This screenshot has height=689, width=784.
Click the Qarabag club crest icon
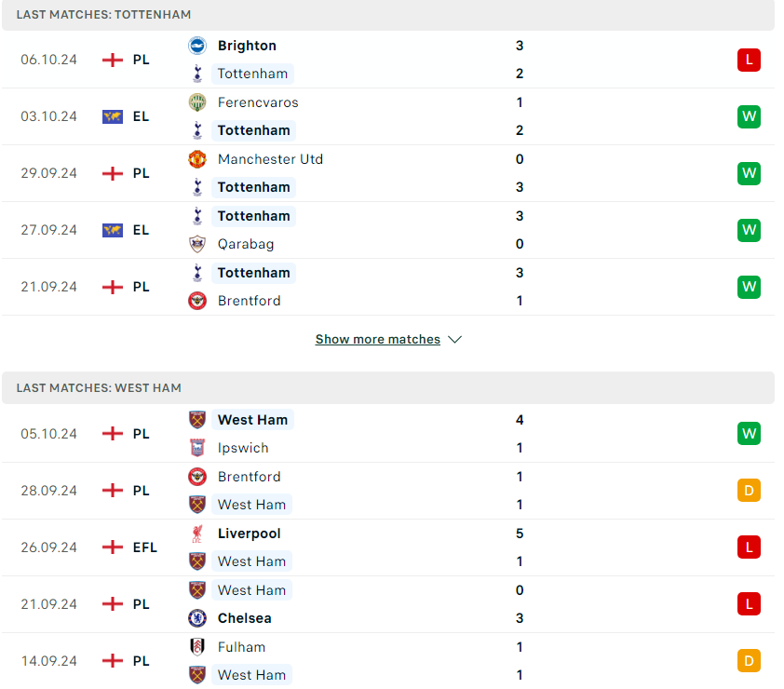[x=197, y=244]
